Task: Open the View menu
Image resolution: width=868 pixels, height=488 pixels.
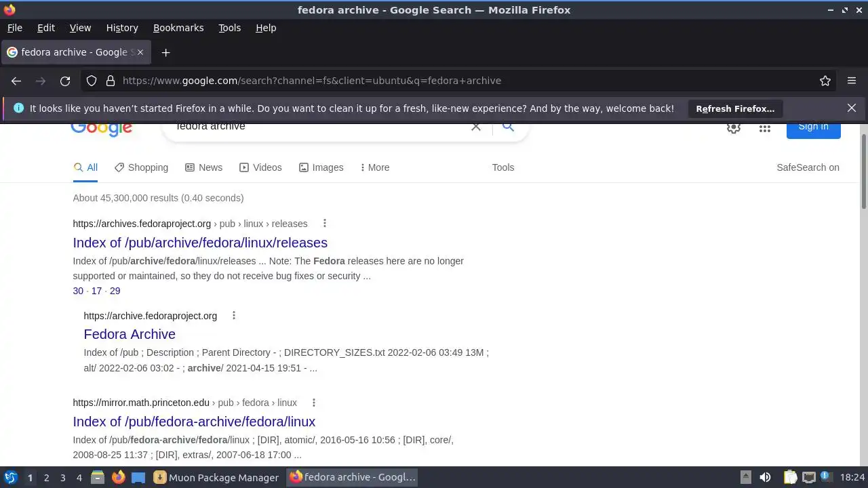Action: pyautogui.click(x=80, y=28)
